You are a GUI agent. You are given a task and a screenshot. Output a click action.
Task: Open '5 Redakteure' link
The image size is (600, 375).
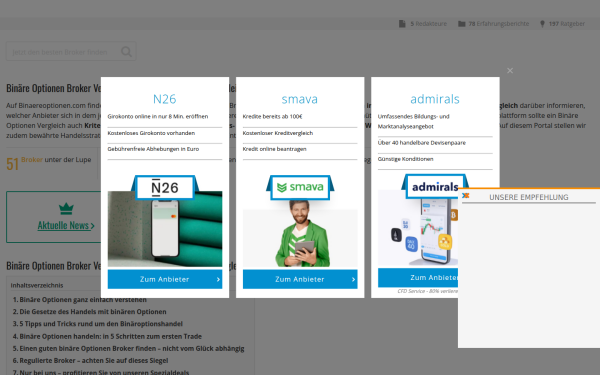[x=429, y=24]
